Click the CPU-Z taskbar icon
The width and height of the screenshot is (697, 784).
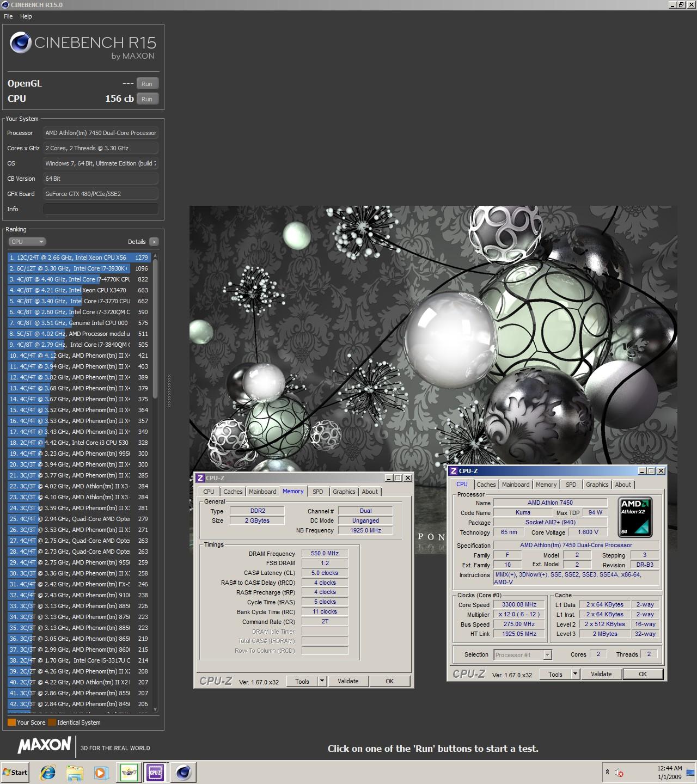(x=155, y=772)
